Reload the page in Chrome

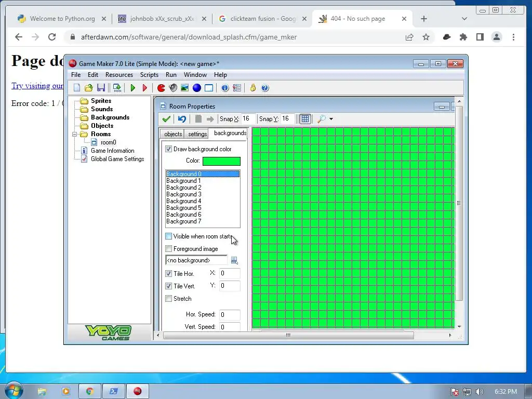click(x=52, y=37)
